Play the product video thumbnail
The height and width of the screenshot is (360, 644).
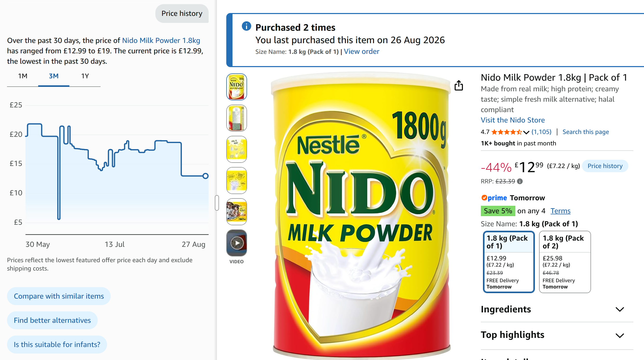(x=236, y=243)
